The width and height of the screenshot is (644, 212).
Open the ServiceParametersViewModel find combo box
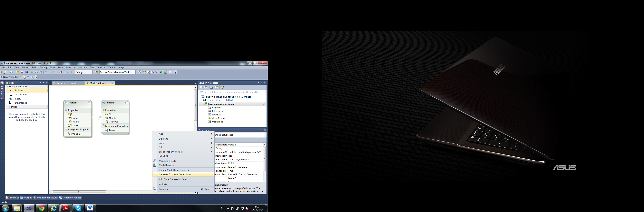pos(134,72)
